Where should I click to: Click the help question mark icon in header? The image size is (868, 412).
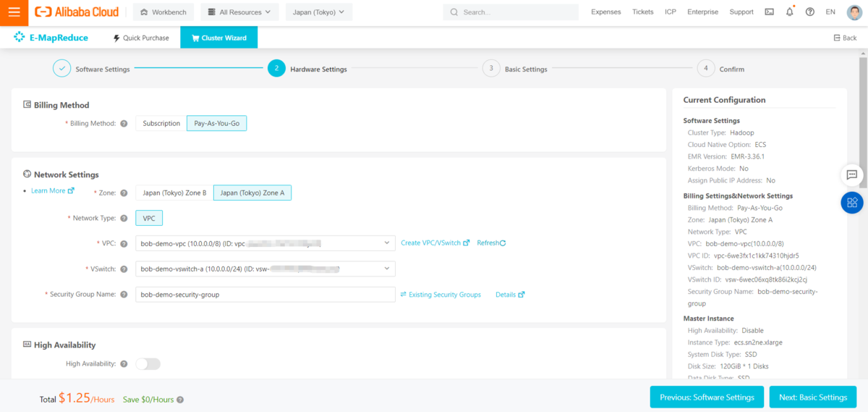tap(809, 12)
